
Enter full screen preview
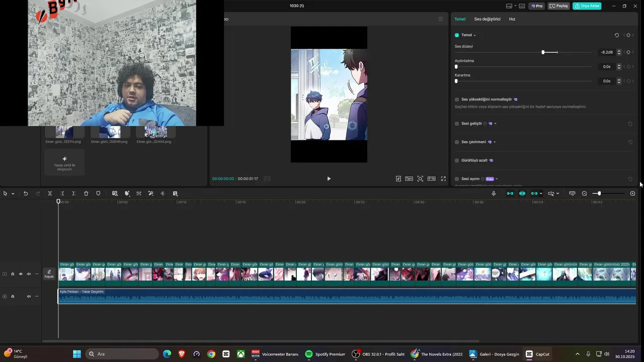pyautogui.click(x=443, y=178)
